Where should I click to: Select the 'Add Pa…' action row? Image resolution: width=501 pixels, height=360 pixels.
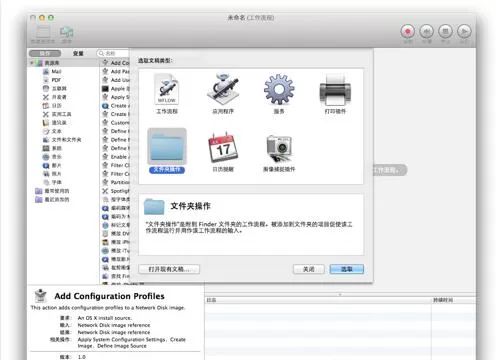click(x=115, y=71)
